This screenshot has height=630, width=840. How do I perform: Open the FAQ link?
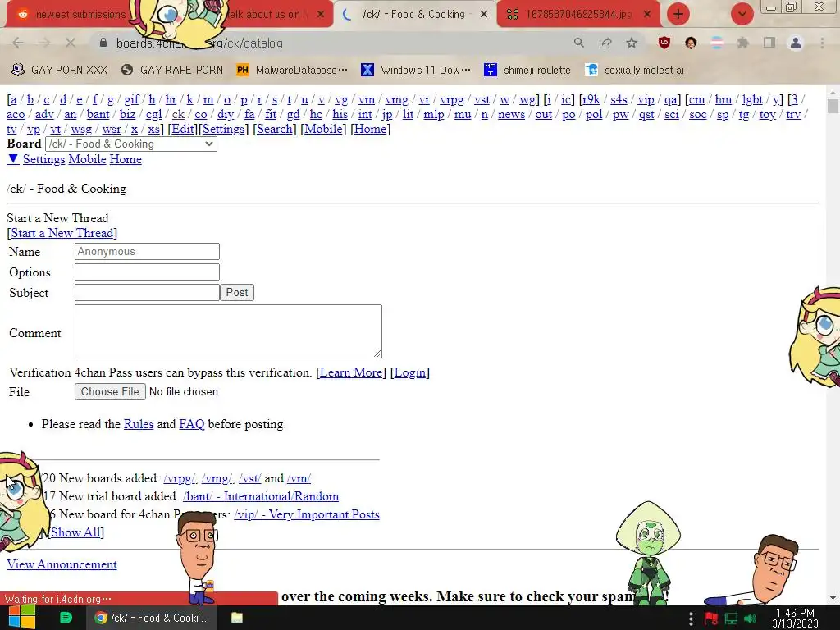[x=192, y=424]
